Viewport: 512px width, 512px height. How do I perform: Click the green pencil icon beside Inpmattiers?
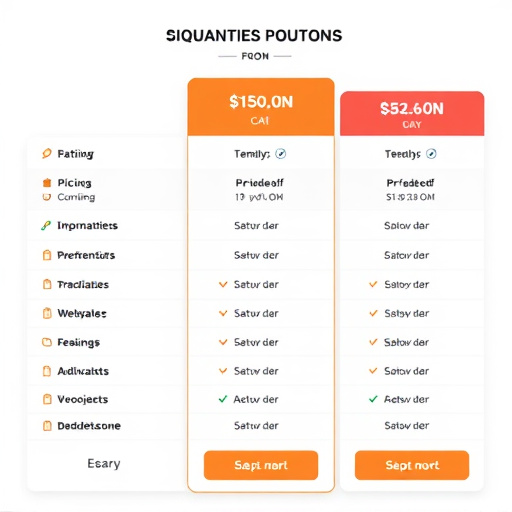click(46, 226)
